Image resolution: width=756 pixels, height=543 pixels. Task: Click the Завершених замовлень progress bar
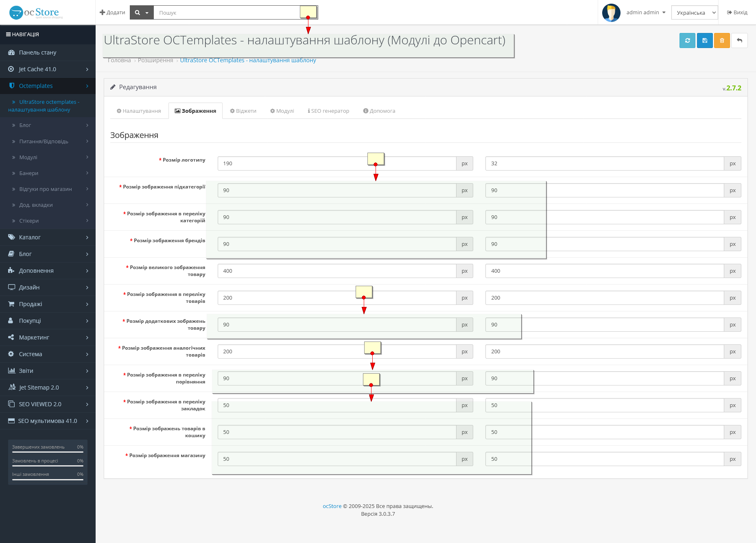click(48, 452)
